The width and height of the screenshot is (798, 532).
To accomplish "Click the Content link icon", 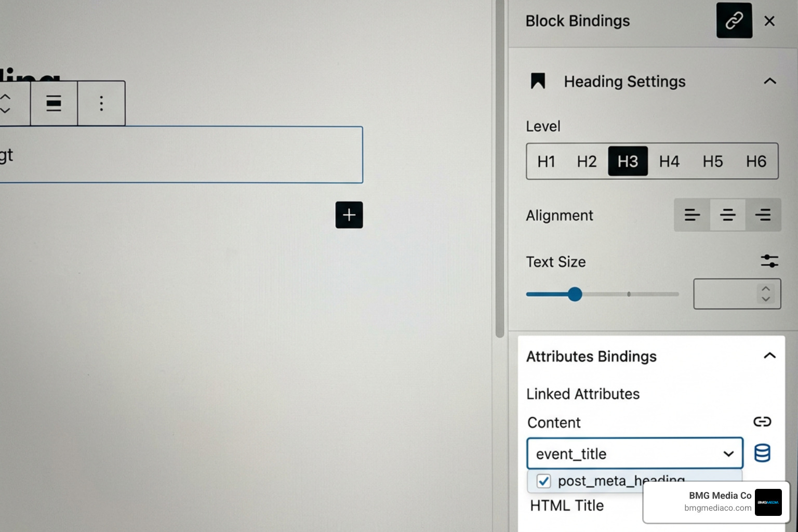I will (x=762, y=421).
